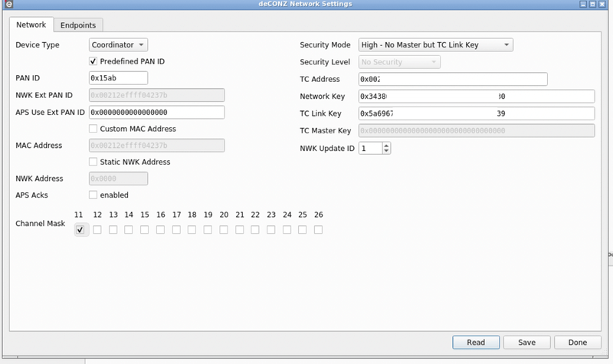Check channel 18 in Channel Mask
Image resolution: width=613 pixels, height=364 pixels.
[192, 229]
